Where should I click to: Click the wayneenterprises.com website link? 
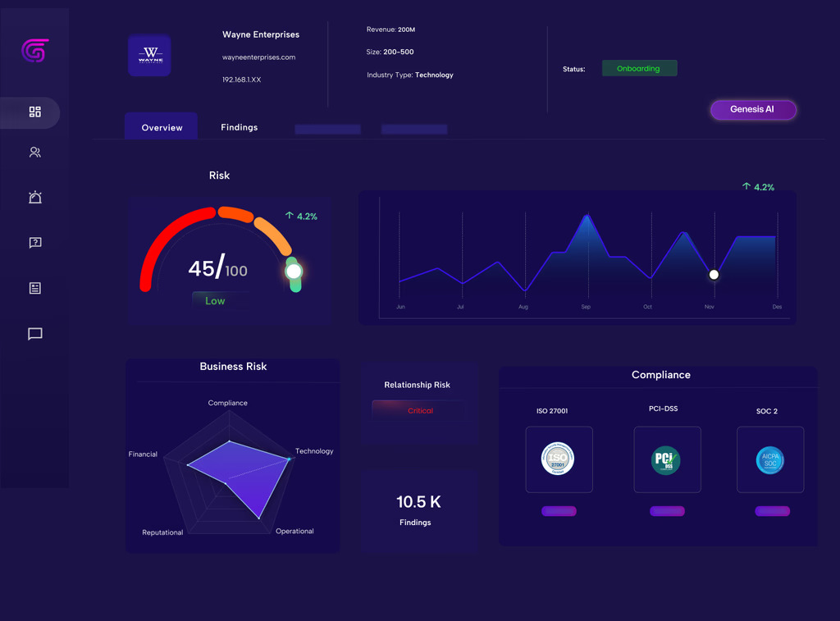pos(258,57)
